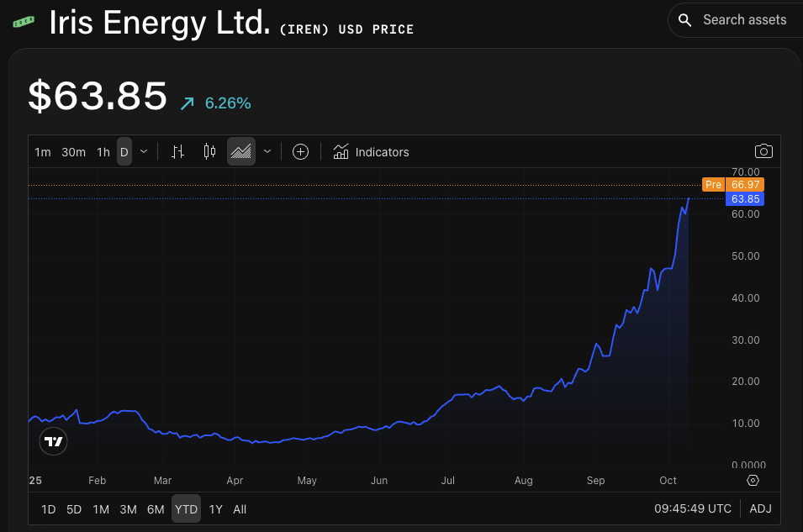This screenshot has width=803, height=532.
Task: Click the 30.00 price axis label
Action: 746,340
